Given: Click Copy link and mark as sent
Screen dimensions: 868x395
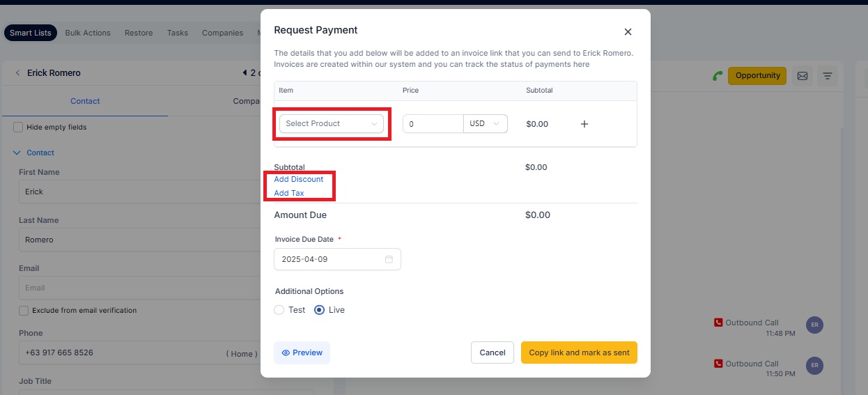Looking at the screenshot, I should 579,353.
